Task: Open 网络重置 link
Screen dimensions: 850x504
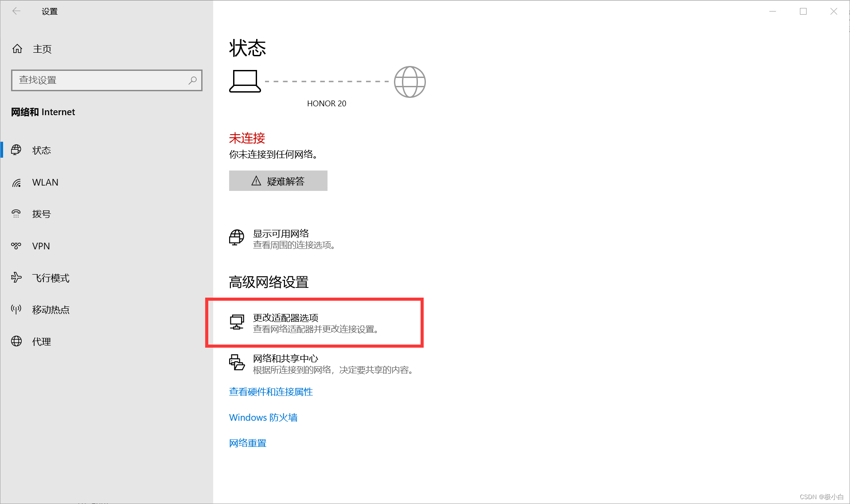Action: [247, 442]
